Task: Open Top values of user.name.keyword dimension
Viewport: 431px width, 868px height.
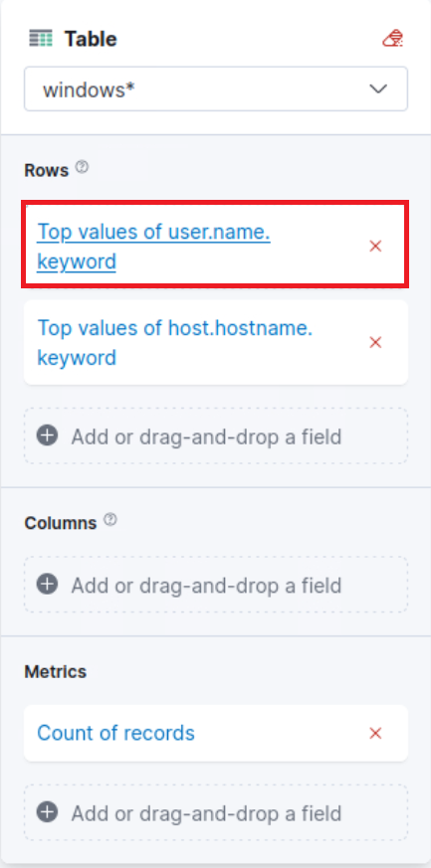Action: pos(153,247)
